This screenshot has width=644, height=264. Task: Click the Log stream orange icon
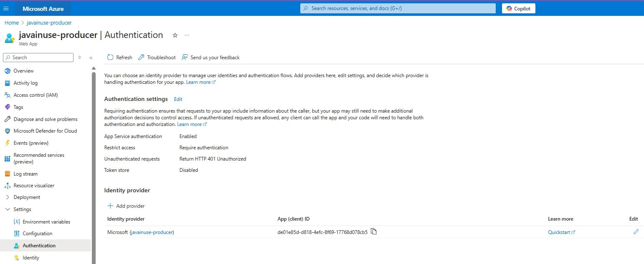click(x=7, y=174)
